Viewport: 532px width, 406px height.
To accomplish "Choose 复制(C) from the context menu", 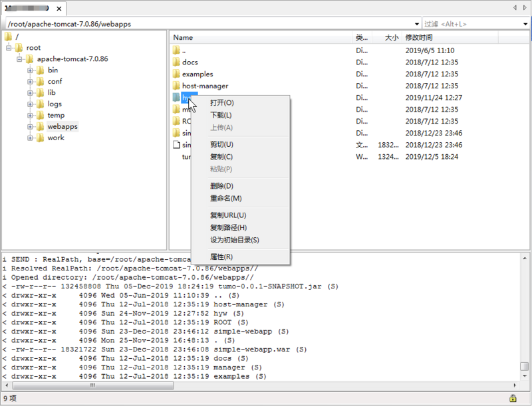I will pos(221,157).
